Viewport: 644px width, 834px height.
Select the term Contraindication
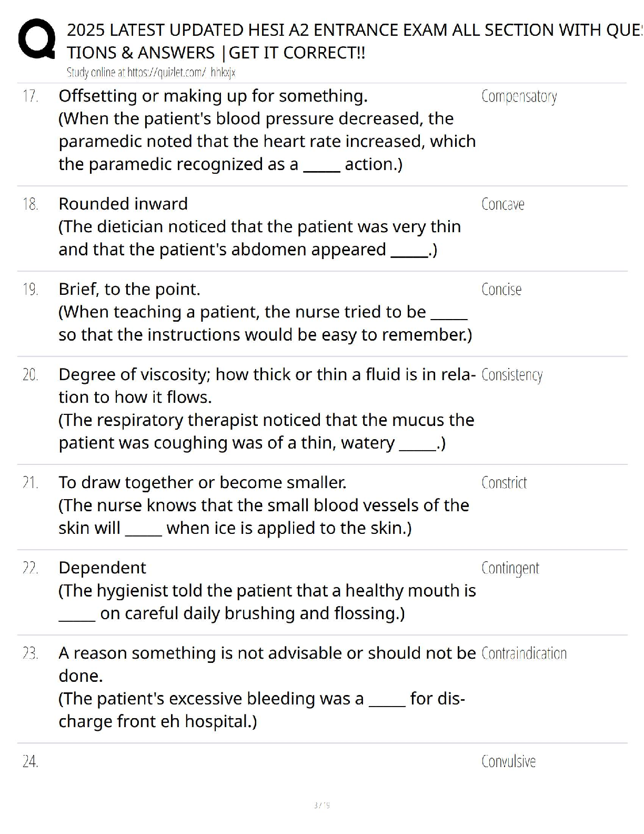click(524, 653)
